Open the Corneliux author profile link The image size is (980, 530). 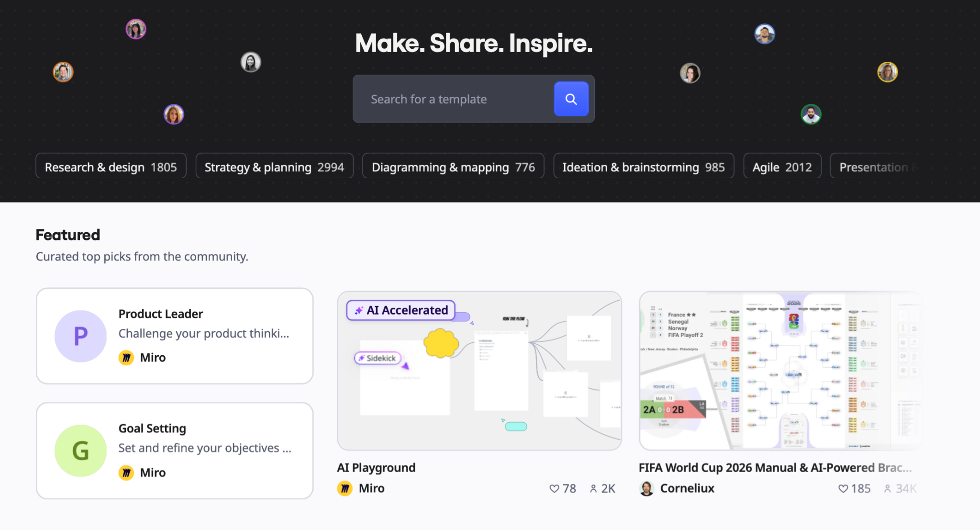tap(687, 488)
